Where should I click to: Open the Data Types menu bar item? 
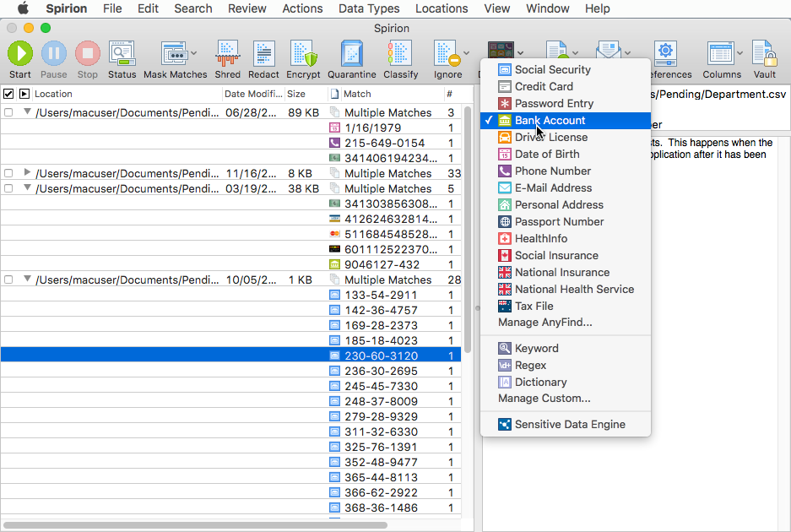point(369,8)
